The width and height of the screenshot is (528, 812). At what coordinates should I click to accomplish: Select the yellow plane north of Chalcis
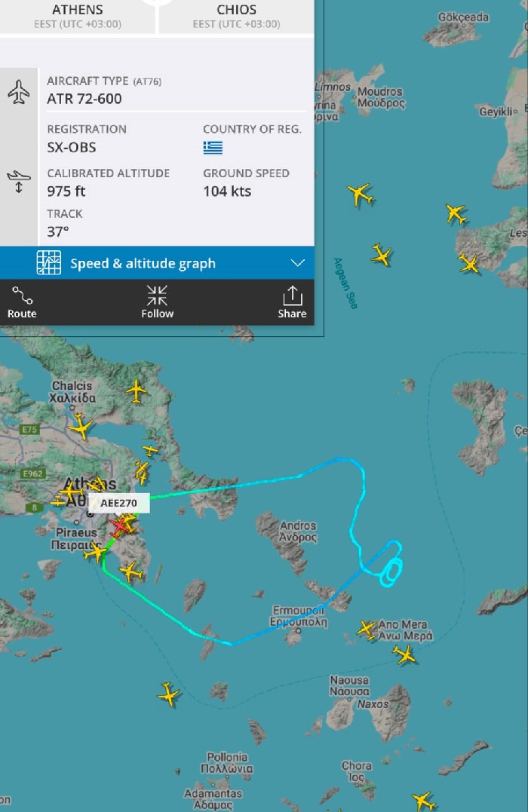click(137, 391)
